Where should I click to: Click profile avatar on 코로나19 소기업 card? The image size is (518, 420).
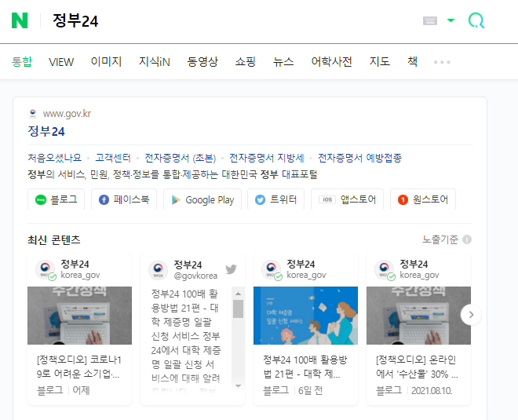point(46,269)
